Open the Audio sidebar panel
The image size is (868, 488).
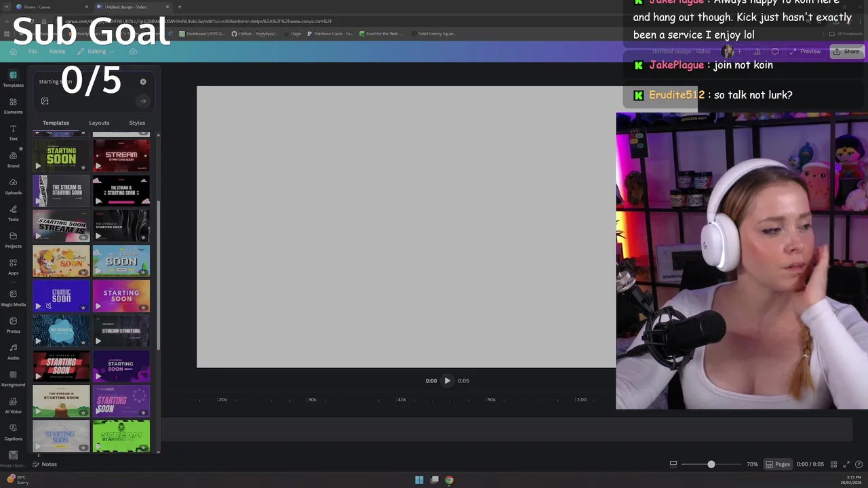[x=13, y=352]
